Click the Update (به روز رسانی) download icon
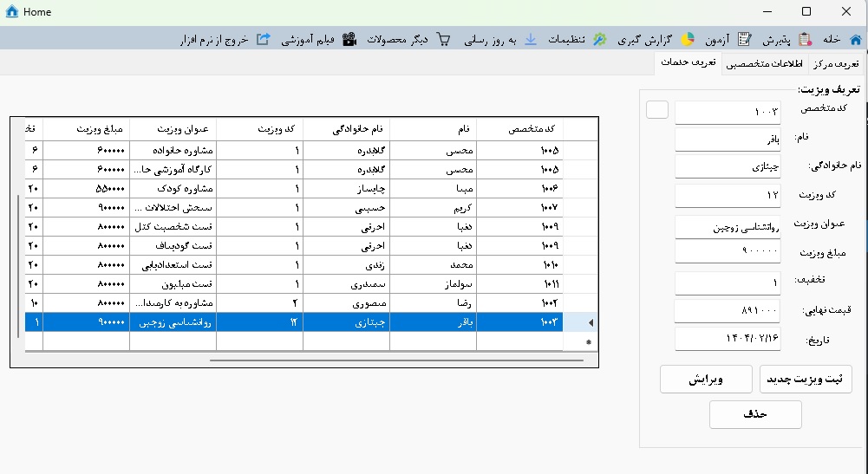The image size is (868, 474). coord(531,39)
